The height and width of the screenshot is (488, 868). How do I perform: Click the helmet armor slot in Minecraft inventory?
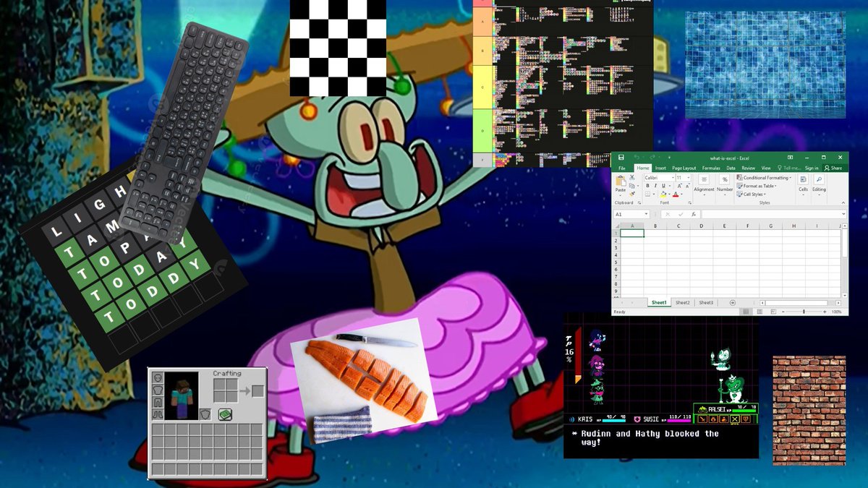158,377
